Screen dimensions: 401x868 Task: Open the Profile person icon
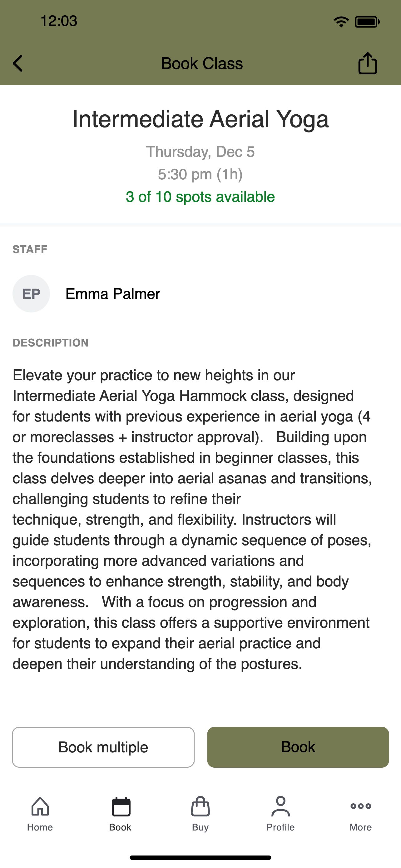click(x=280, y=806)
